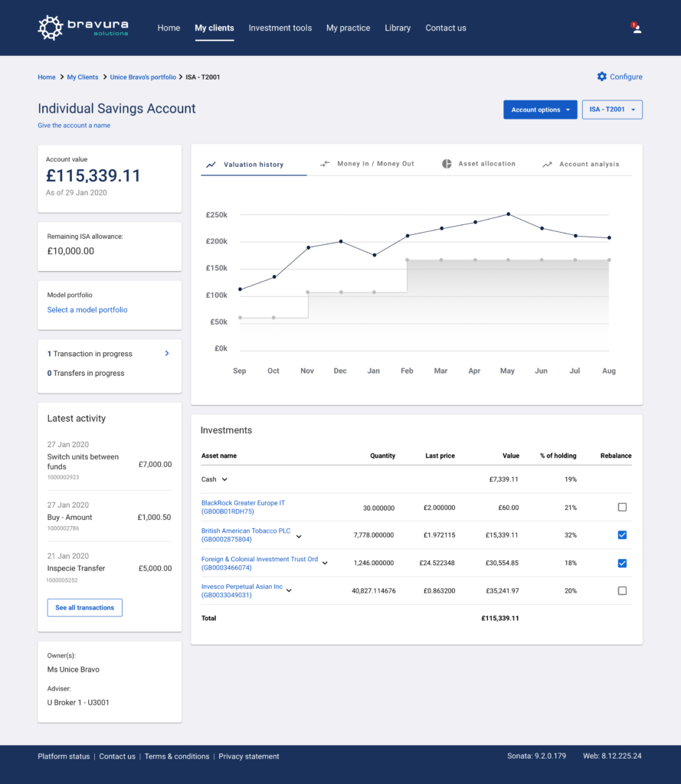Image resolution: width=681 pixels, height=784 pixels.
Task: Open Contact us in top navigation
Action: pos(446,28)
